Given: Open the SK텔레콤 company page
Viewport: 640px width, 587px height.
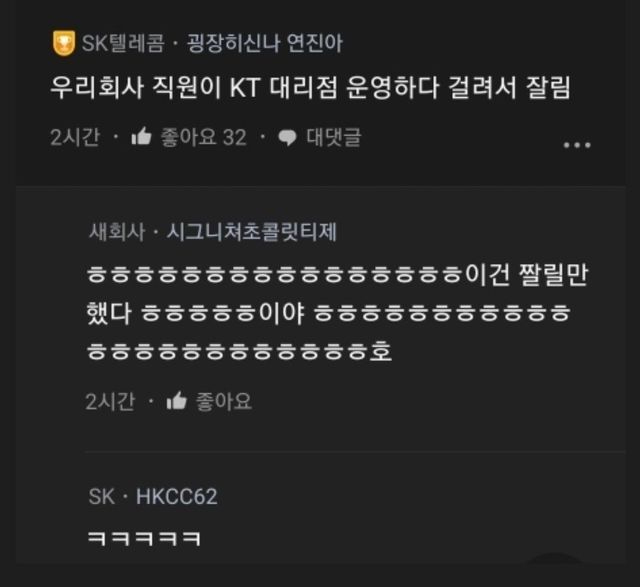Looking at the screenshot, I should (123, 43).
